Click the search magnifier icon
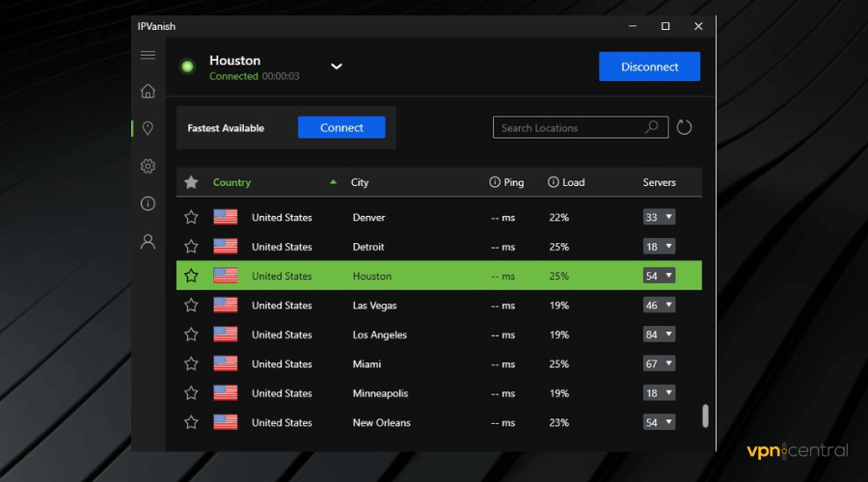This screenshot has width=868, height=482. click(x=652, y=127)
